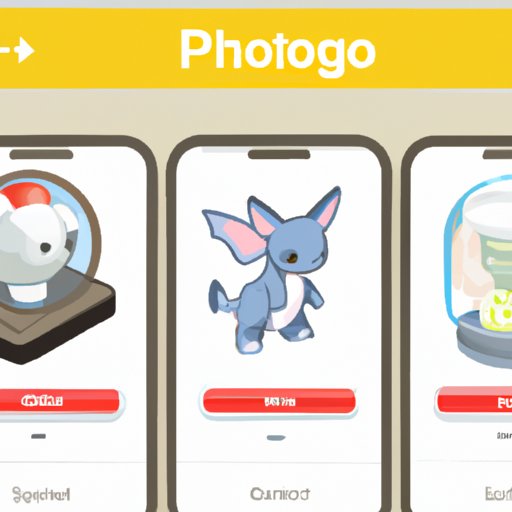Pull the handle bar atop the right card
The image size is (512, 512).
[497, 154]
